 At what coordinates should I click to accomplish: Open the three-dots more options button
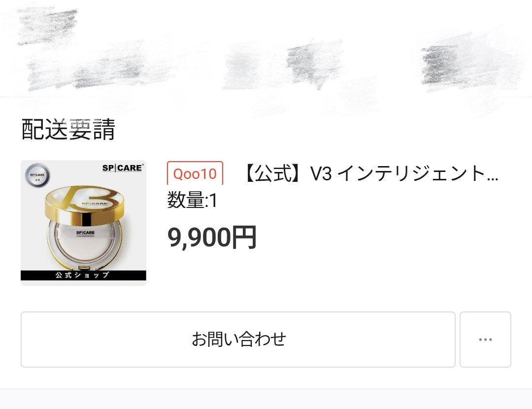(x=485, y=340)
